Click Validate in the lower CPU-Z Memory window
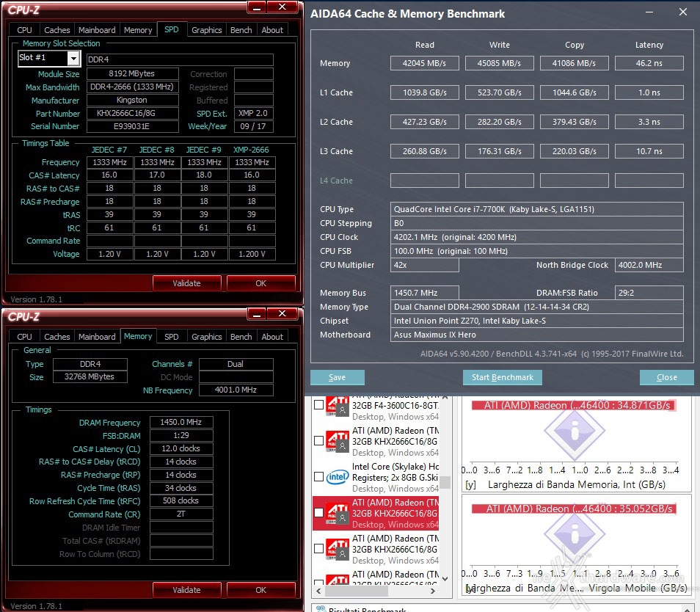 (x=186, y=590)
